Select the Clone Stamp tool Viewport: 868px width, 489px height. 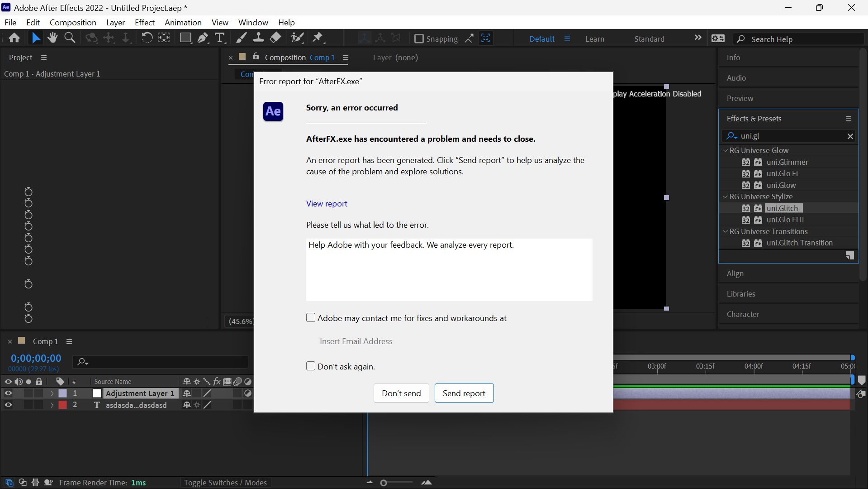point(258,38)
